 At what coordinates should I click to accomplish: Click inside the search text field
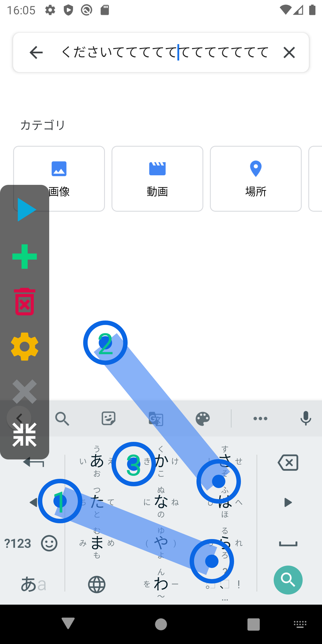coord(165,52)
